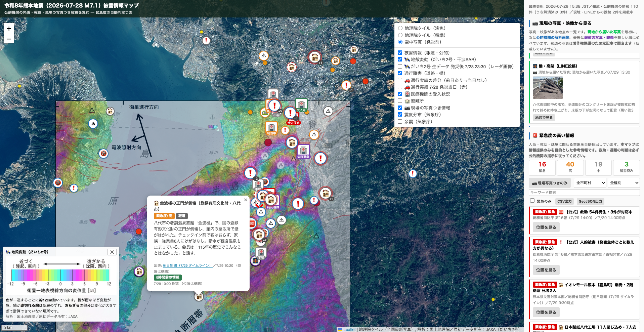The width and height of the screenshot is (644, 332).
Task: Close the 地殻変動（だいち2号）legend panel
Action: pos(112,252)
